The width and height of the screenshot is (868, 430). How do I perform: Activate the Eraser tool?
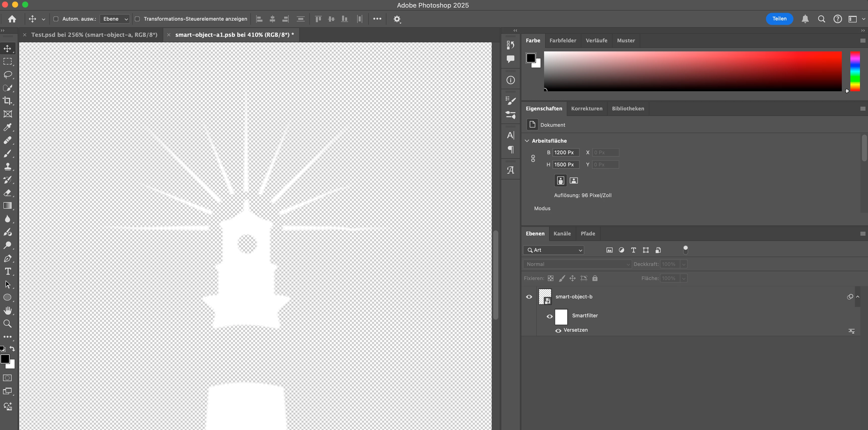(x=7, y=193)
